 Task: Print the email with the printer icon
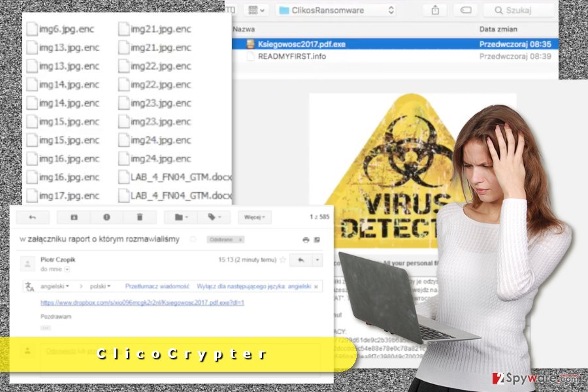[x=306, y=240]
